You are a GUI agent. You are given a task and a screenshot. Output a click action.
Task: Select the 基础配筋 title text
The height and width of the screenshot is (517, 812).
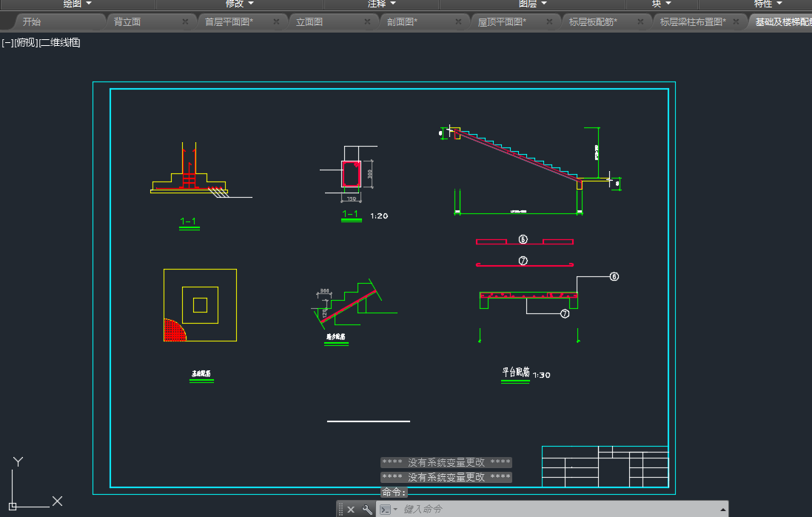[x=201, y=373]
